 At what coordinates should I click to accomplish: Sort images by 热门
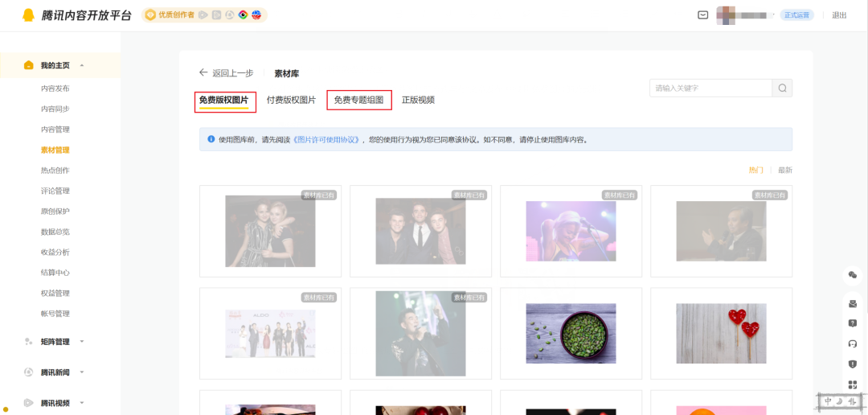tap(755, 170)
